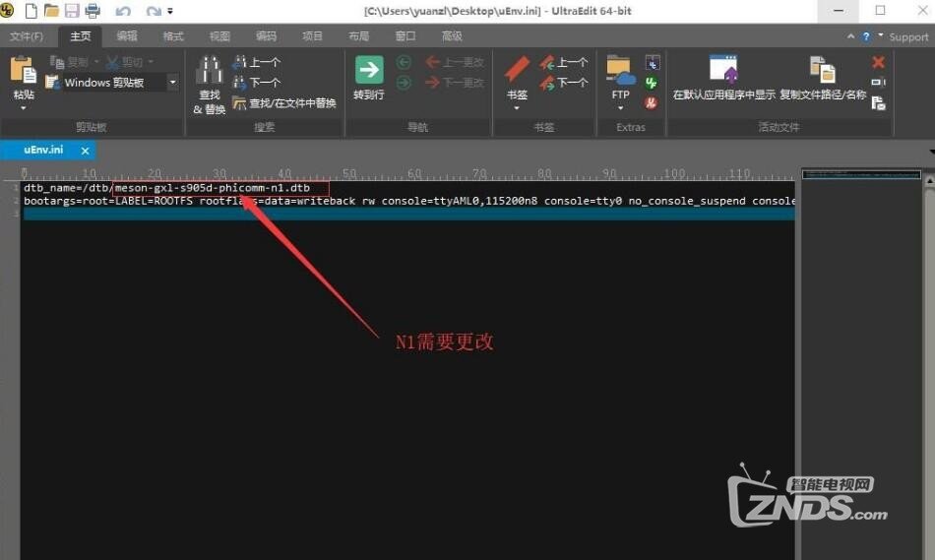Click the navigate back circle arrow

pos(404,62)
